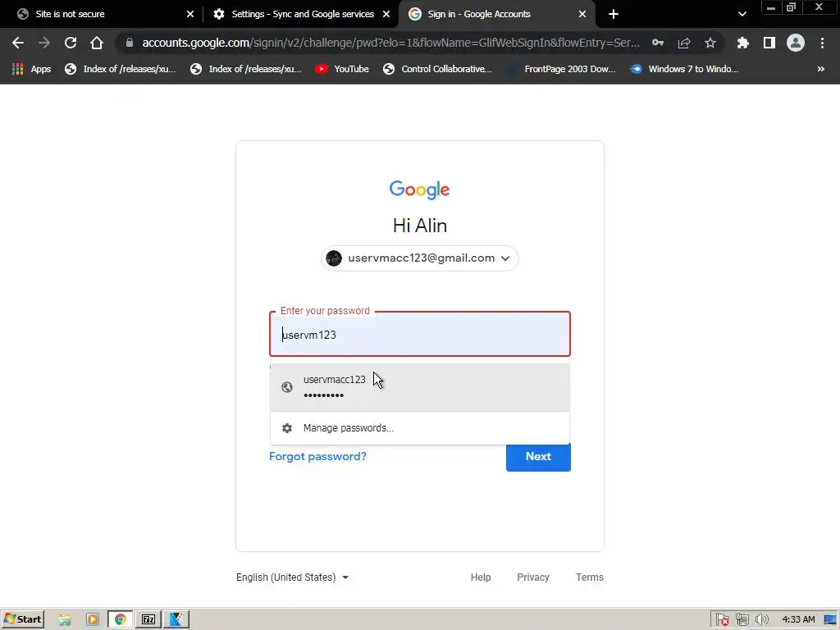
Task: Open the file explorer taskbar icon
Action: 65,620
